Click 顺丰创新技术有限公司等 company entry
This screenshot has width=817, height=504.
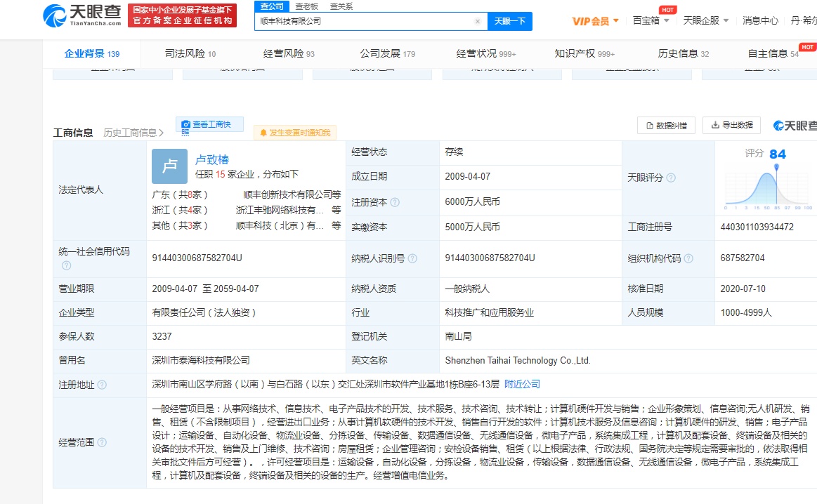pyautogui.click(x=292, y=194)
